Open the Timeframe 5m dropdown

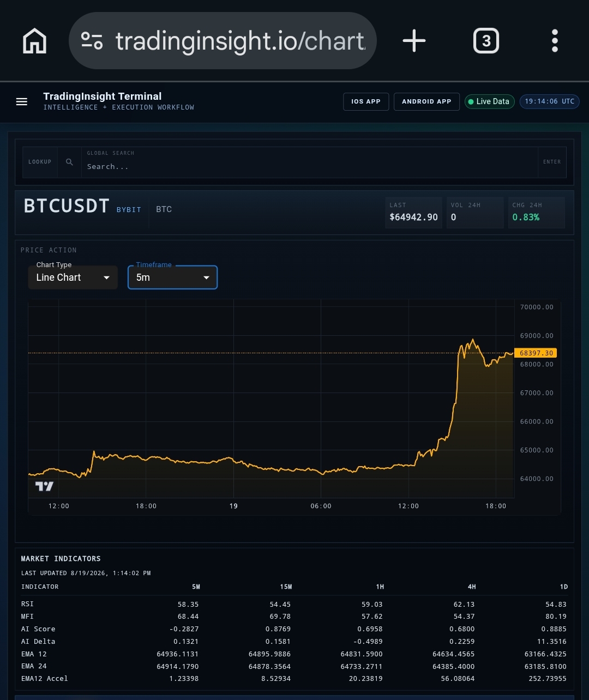click(x=172, y=277)
